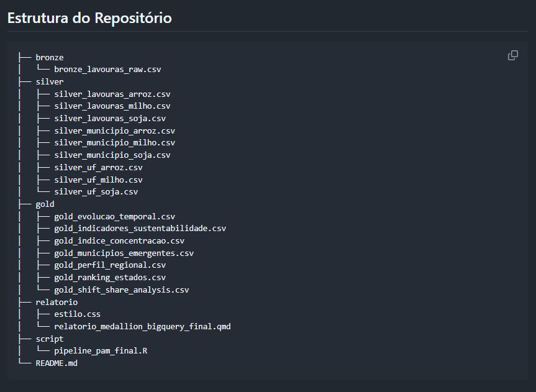536x392 pixels.
Task: Click silver_uf_soja.csv file name
Action: click(96, 191)
